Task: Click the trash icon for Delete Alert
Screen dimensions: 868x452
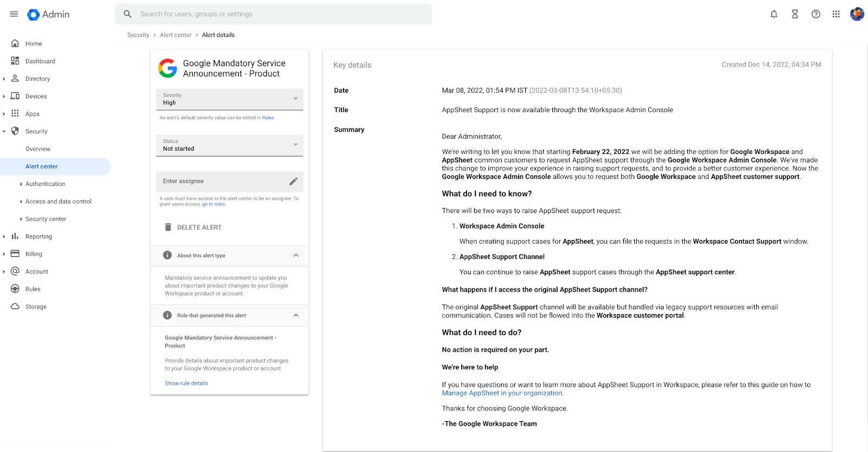Action: point(168,227)
